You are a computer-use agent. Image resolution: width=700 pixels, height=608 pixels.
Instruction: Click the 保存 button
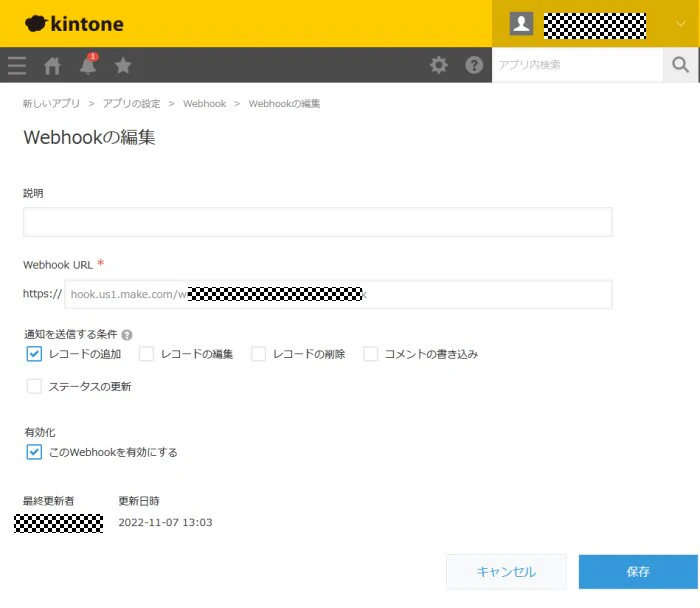[x=638, y=572]
